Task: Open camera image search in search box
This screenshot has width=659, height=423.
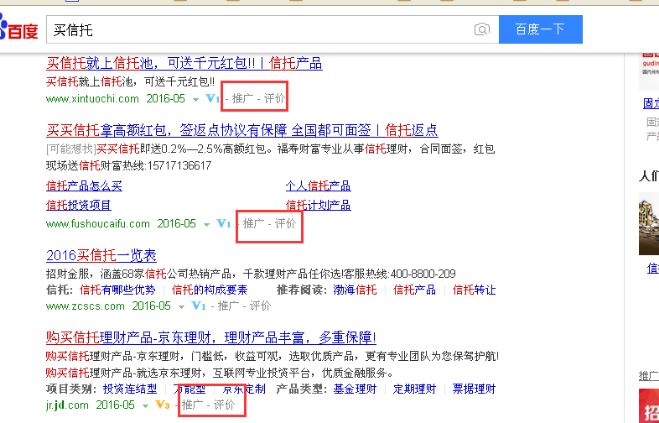Action: pos(482,29)
